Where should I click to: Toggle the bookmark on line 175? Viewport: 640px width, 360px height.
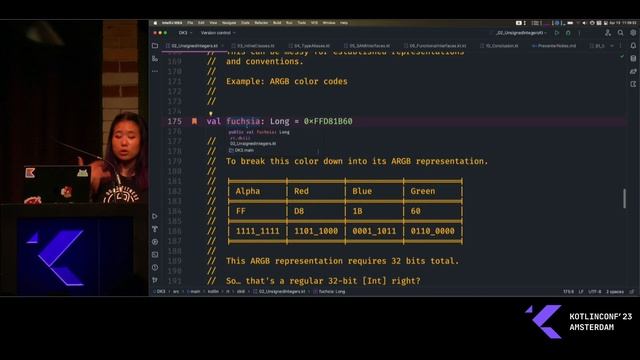click(194, 121)
